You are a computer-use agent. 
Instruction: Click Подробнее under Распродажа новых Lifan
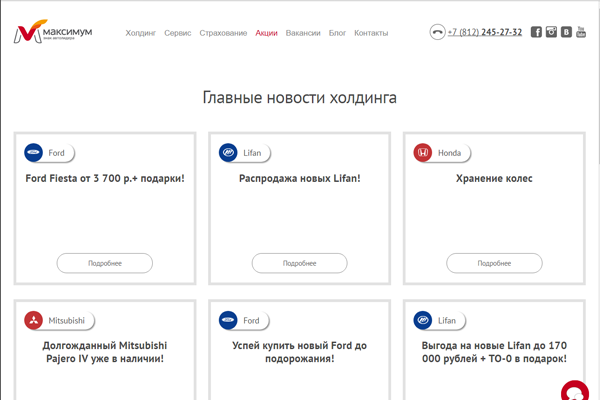tap(299, 263)
